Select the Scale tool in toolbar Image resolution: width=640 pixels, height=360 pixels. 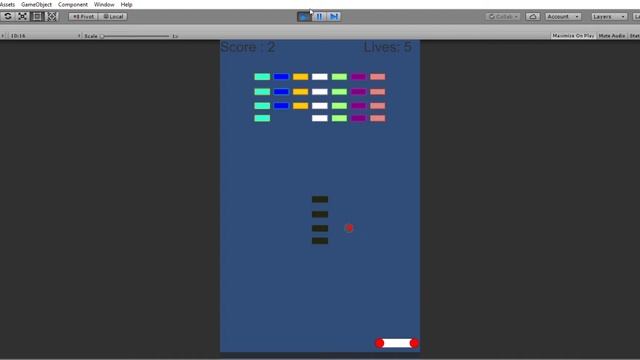[22, 16]
